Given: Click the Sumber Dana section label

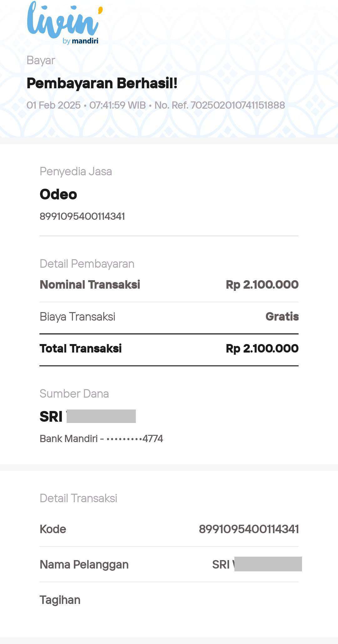Looking at the screenshot, I should [74, 394].
